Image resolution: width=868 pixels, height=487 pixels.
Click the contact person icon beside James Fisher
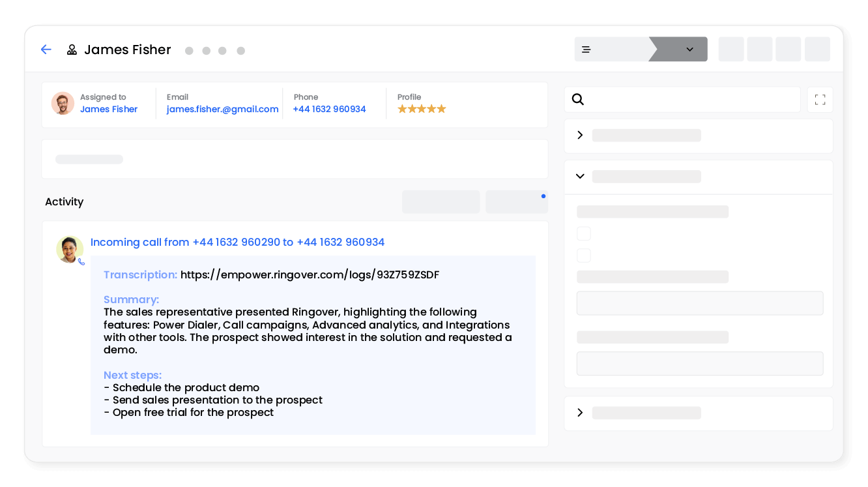point(72,49)
